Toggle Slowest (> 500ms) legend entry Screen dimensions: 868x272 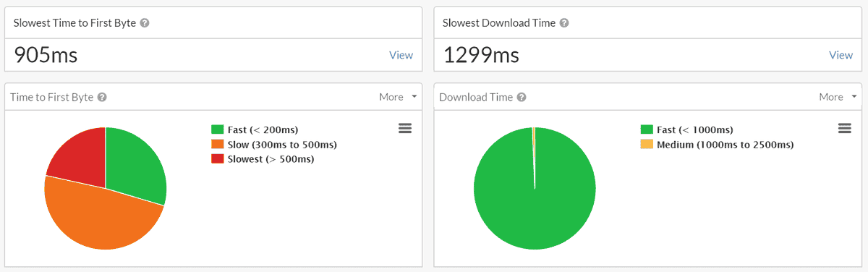pos(263,158)
